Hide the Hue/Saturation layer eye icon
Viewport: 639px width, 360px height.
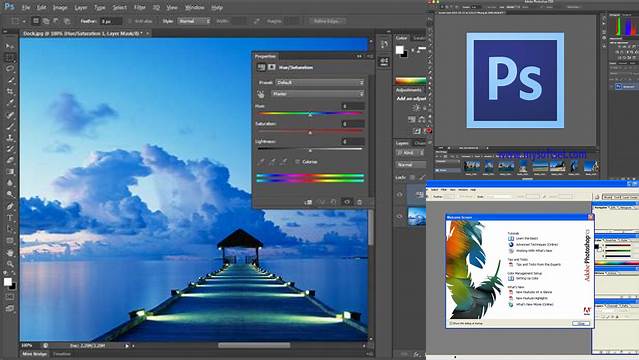pyautogui.click(x=400, y=194)
